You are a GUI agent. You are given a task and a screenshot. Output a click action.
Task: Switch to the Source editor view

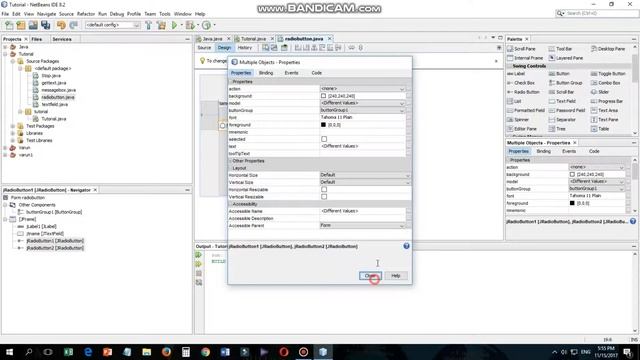(204, 48)
